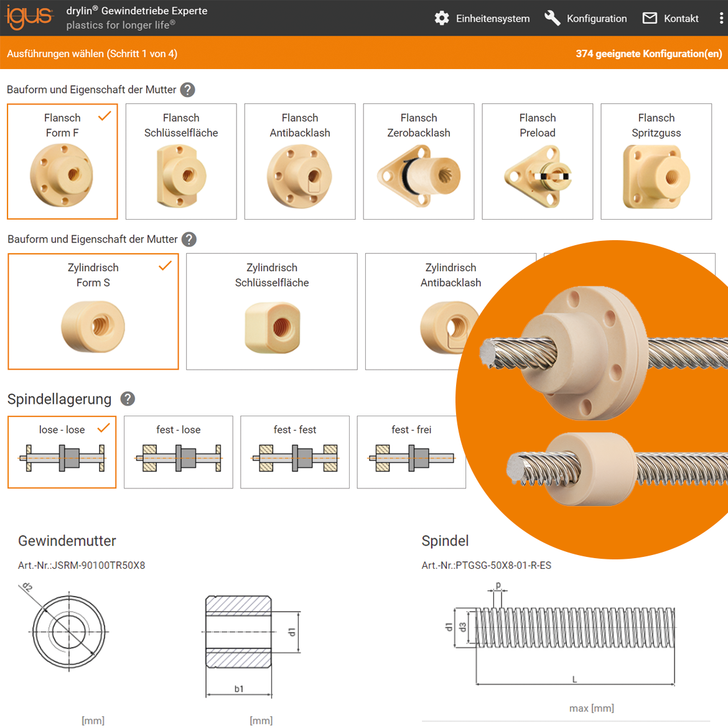Select Flansch Form F nut option
The width and height of the screenshot is (728, 728).
[x=62, y=161]
